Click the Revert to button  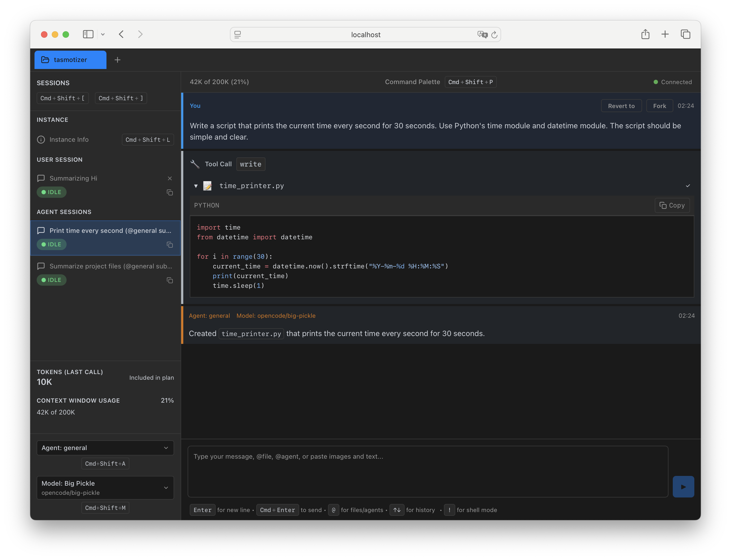(x=621, y=106)
